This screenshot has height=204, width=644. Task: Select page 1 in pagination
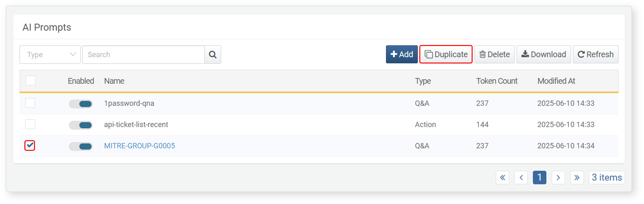[540, 177]
